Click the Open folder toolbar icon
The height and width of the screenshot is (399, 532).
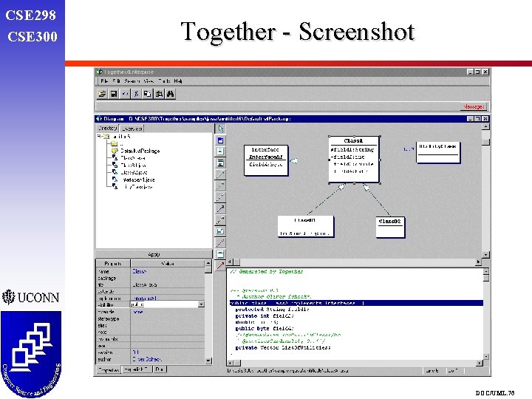pos(102,94)
